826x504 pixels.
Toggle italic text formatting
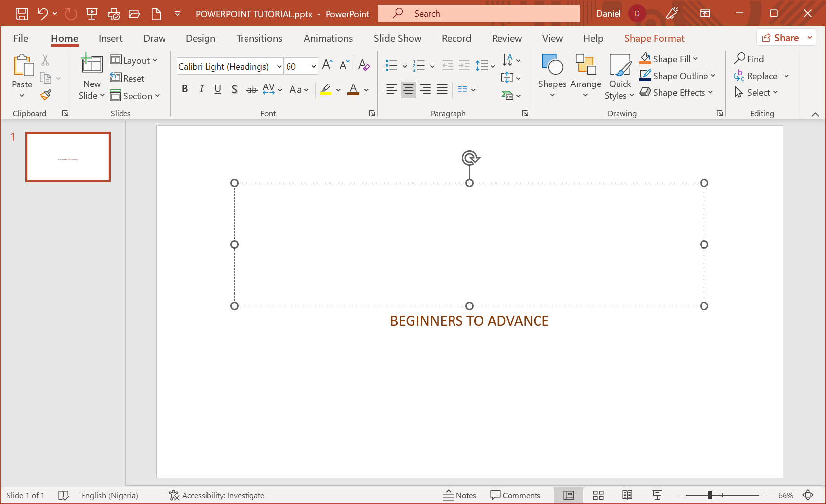201,89
